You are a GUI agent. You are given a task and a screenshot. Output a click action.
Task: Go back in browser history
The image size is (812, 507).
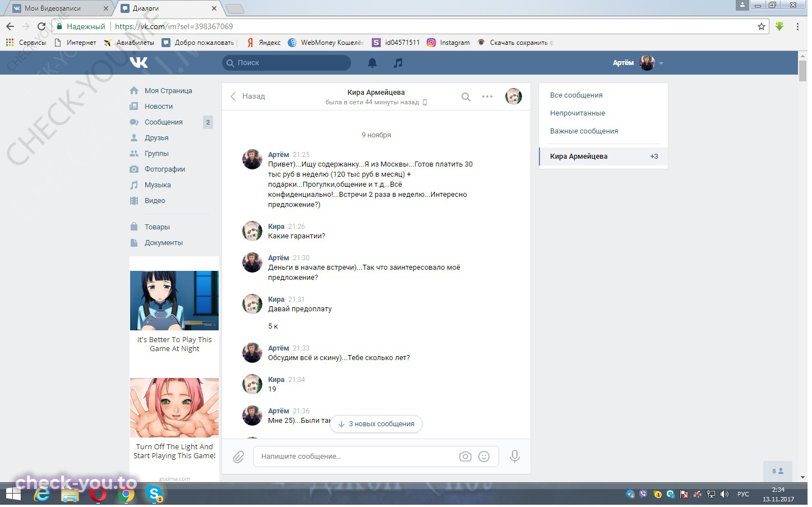click(10, 26)
